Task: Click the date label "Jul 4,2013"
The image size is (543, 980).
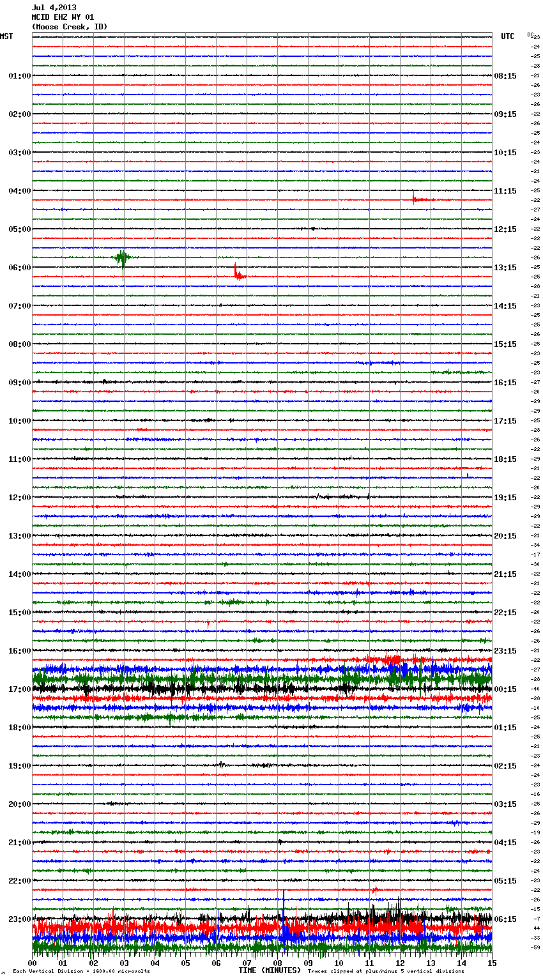Action: [54, 8]
